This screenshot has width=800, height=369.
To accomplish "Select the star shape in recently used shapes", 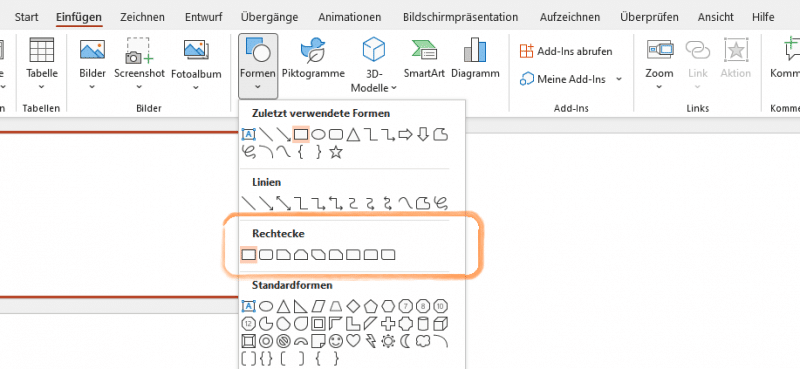I will click(x=335, y=152).
